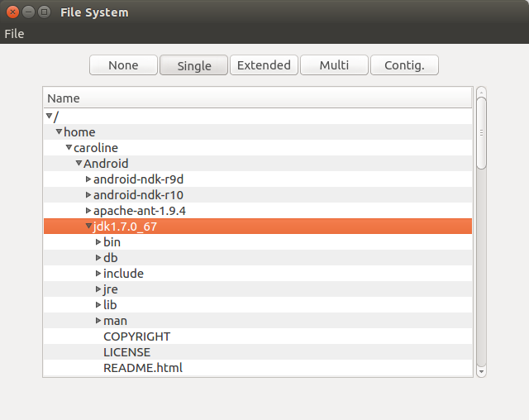This screenshot has width=529, height=420.
Task: Collapse the Android folder triangle
Action: click(x=79, y=164)
